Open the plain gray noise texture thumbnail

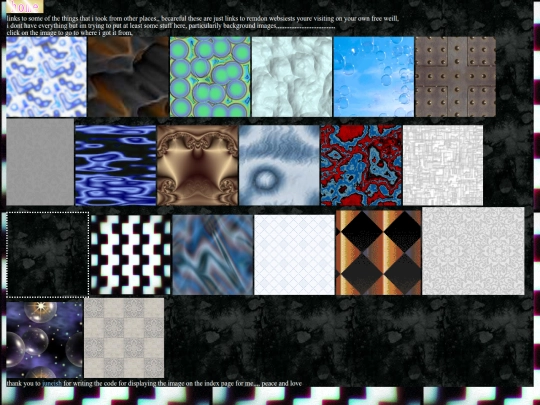[40, 162]
